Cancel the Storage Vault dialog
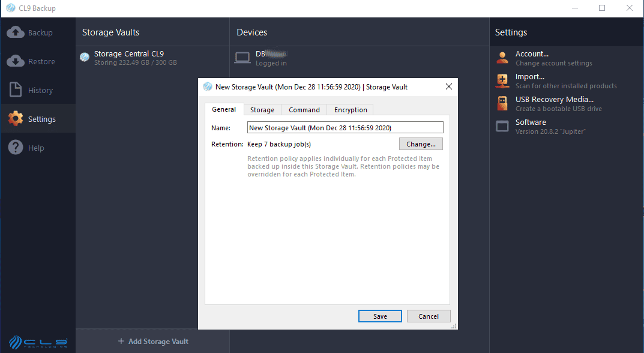 429,316
